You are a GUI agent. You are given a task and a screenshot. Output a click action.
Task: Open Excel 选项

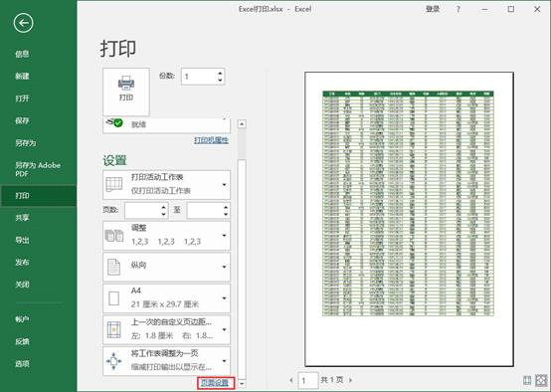coord(22,363)
